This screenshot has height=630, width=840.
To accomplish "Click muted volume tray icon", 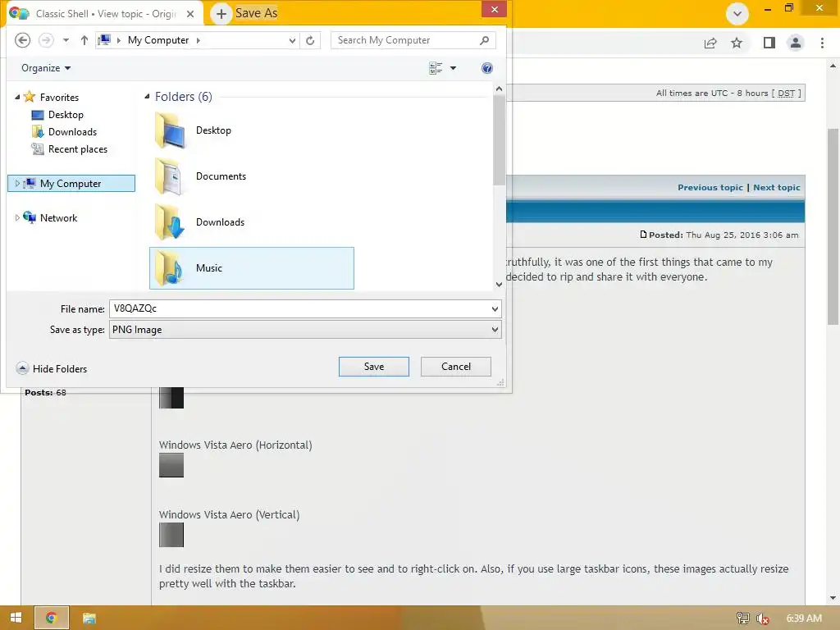I will pos(763,619).
